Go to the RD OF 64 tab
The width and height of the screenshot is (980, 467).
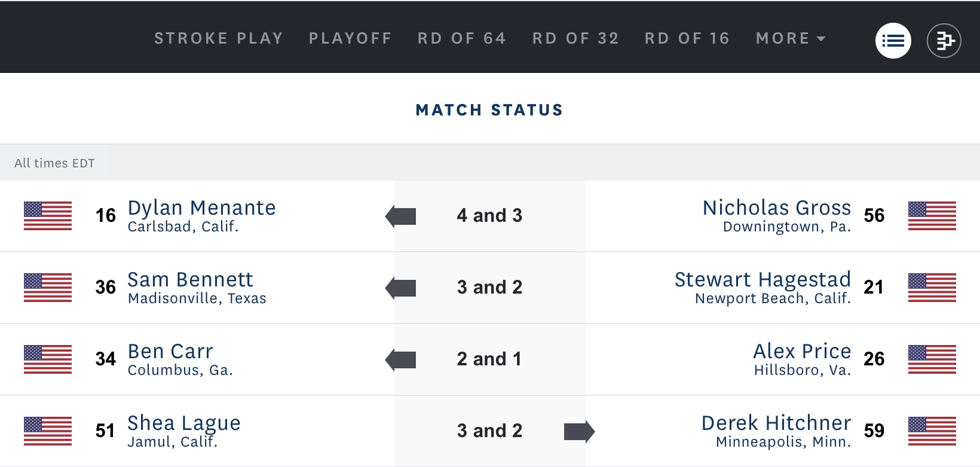[462, 38]
